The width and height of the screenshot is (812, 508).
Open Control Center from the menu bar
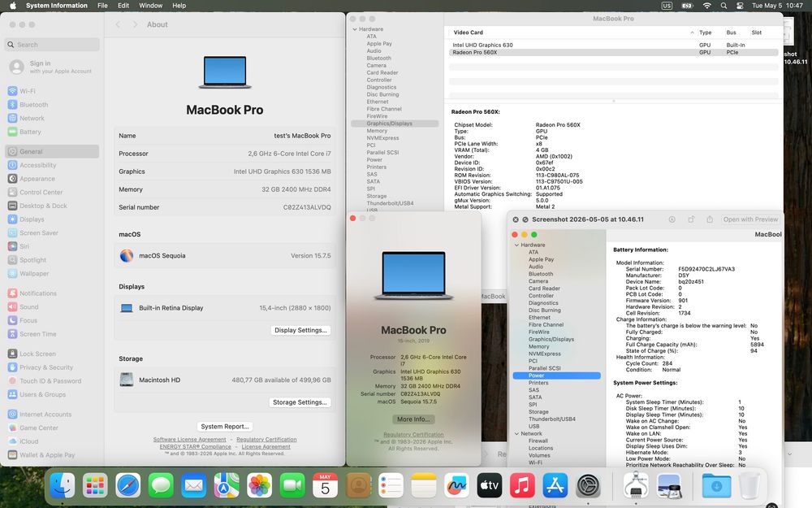pos(740,6)
